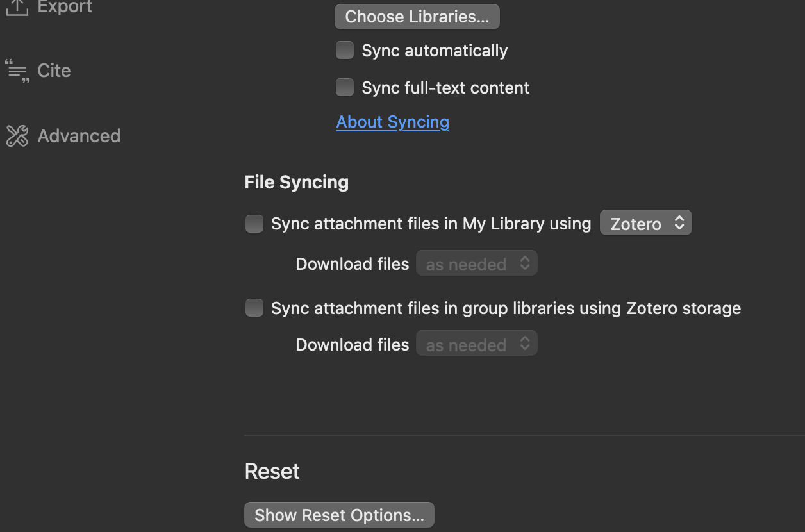The image size is (805, 532).
Task: Click the Advanced wrench-and-screwdriver icon
Action: [x=17, y=136]
